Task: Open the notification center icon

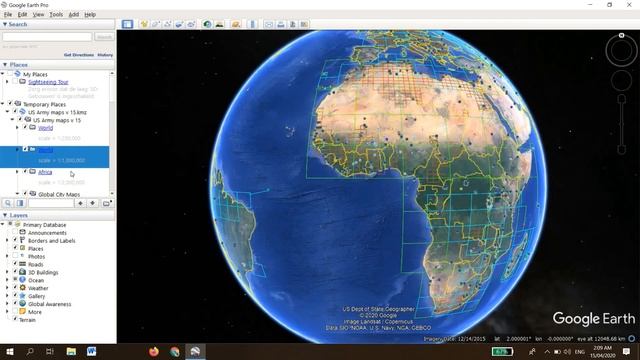Action: [x=627, y=351]
